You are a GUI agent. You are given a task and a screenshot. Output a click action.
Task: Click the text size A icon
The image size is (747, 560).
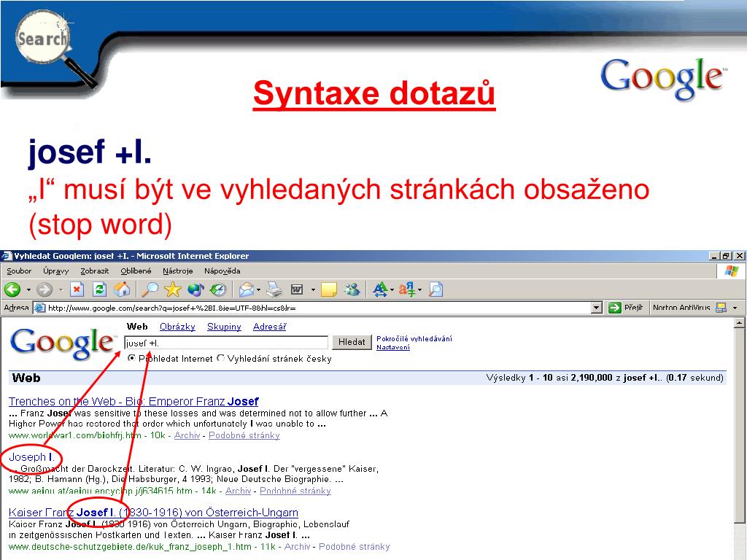380,289
